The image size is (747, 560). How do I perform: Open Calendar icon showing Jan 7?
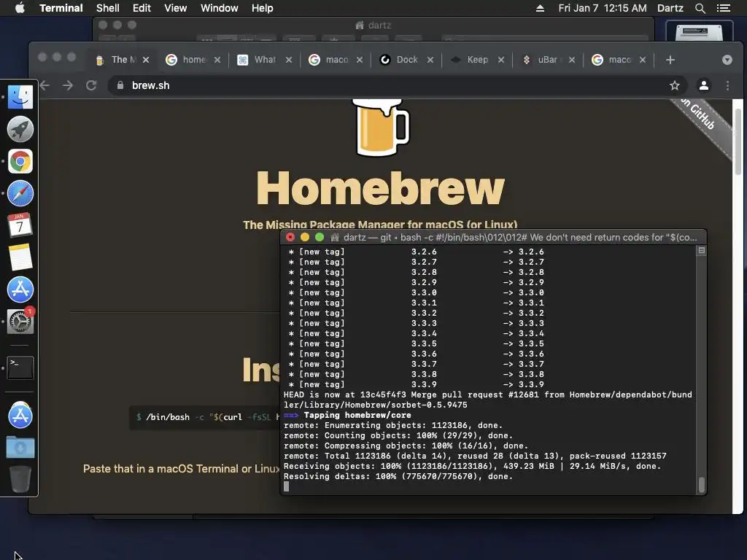tap(20, 225)
